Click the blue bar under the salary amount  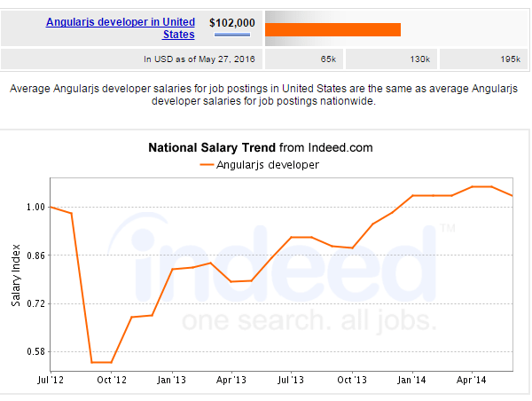point(232,35)
